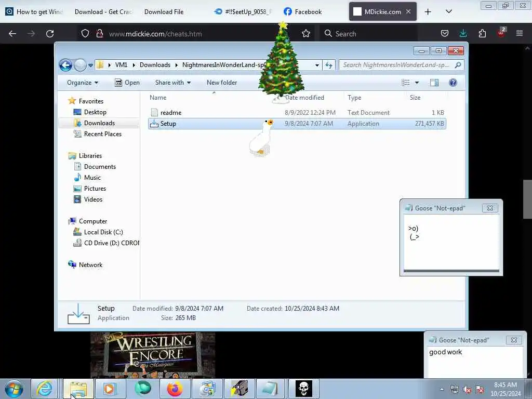Switch to the Facebook tab

303,12
